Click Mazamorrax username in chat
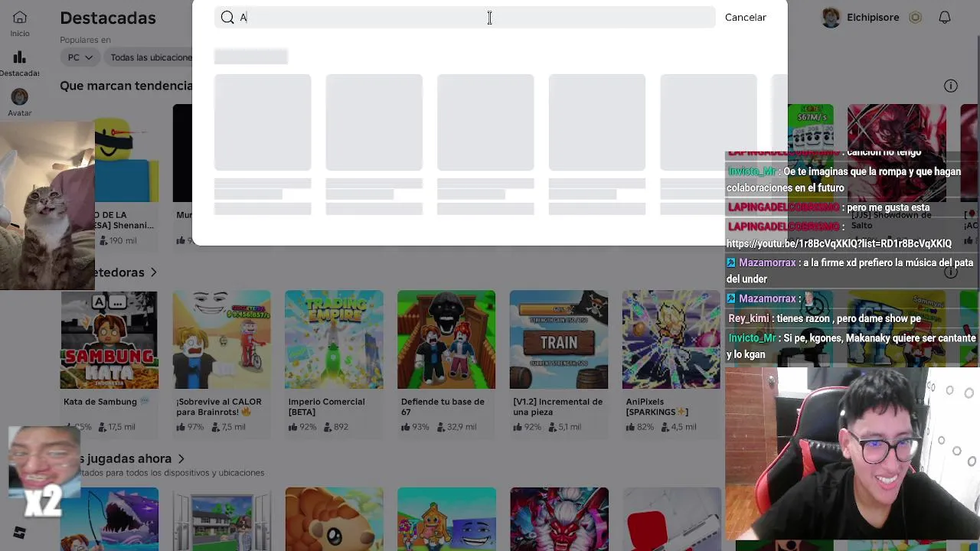 point(767,262)
